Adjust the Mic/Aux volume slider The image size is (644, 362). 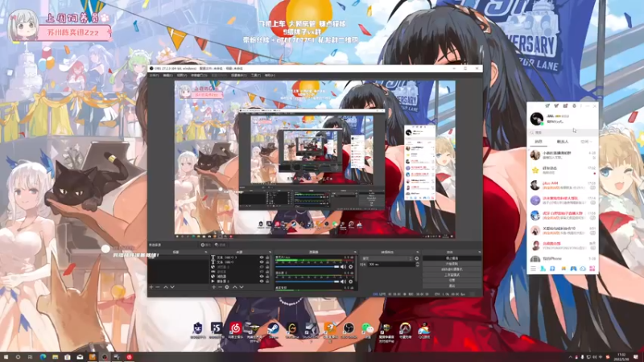308,267
